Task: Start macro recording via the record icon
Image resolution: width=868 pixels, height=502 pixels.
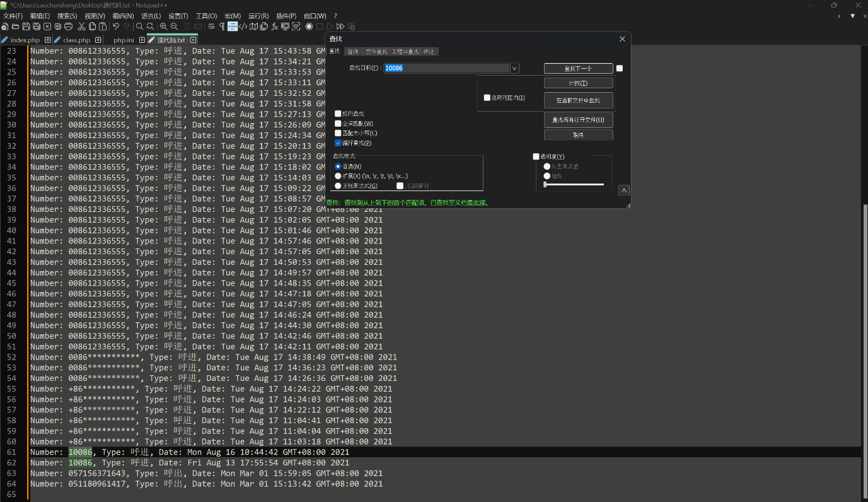Action: click(x=309, y=26)
